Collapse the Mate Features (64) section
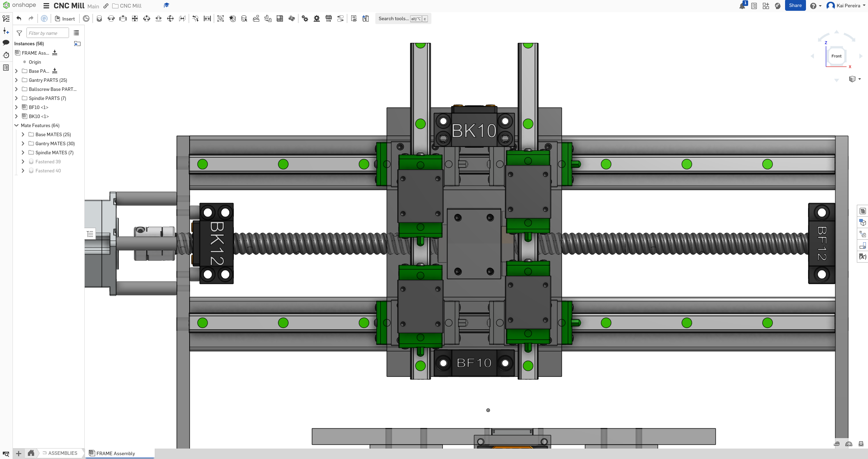Image resolution: width=868 pixels, height=459 pixels. [x=16, y=125]
